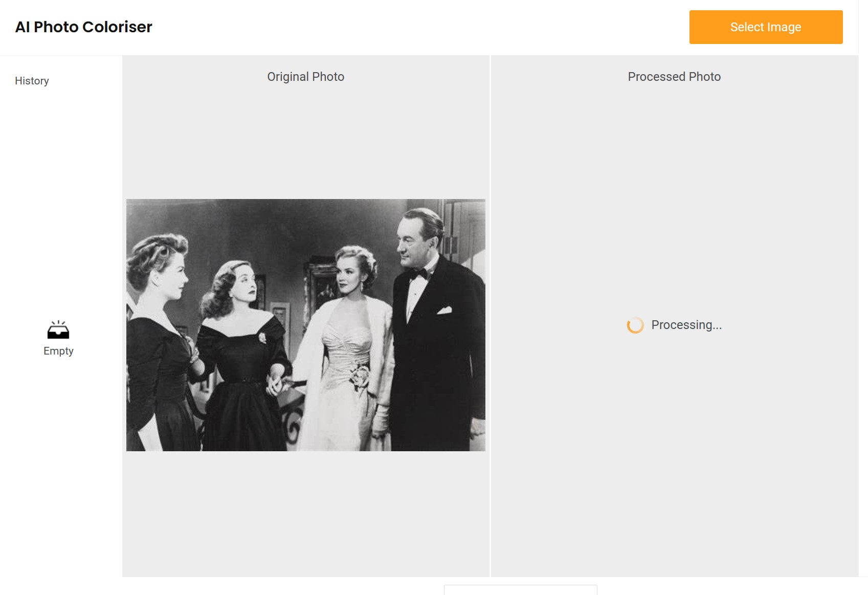Select the History sidebar heading
The height and width of the screenshot is (595, 868).
click(32, 81)
